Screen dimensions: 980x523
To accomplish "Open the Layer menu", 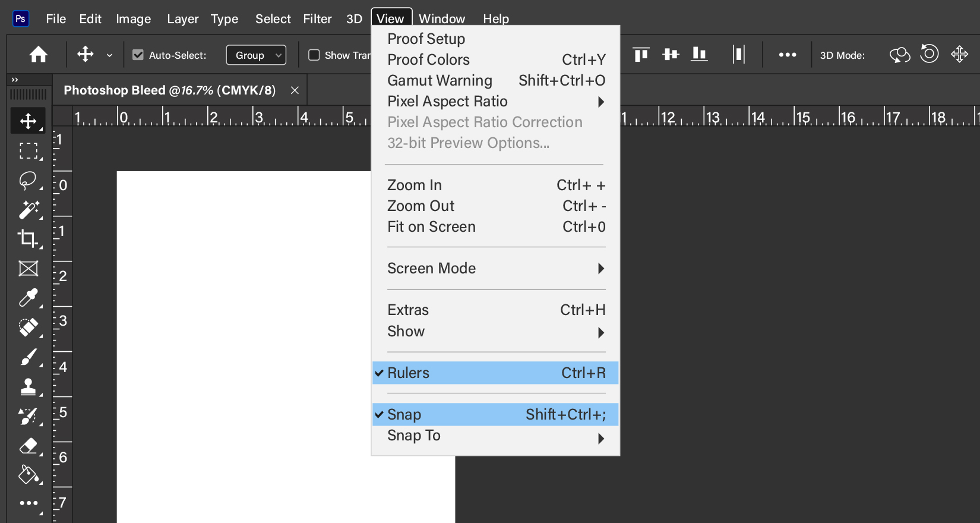I will [183, 18].
